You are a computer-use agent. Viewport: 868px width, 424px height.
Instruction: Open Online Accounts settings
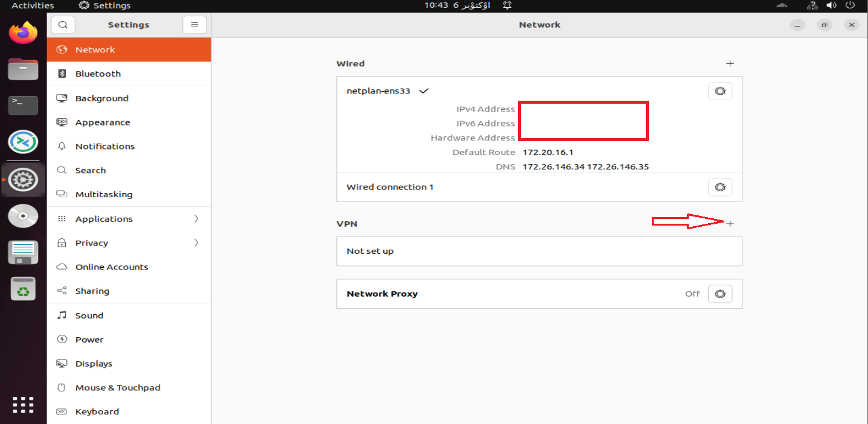tap(111, 267)
